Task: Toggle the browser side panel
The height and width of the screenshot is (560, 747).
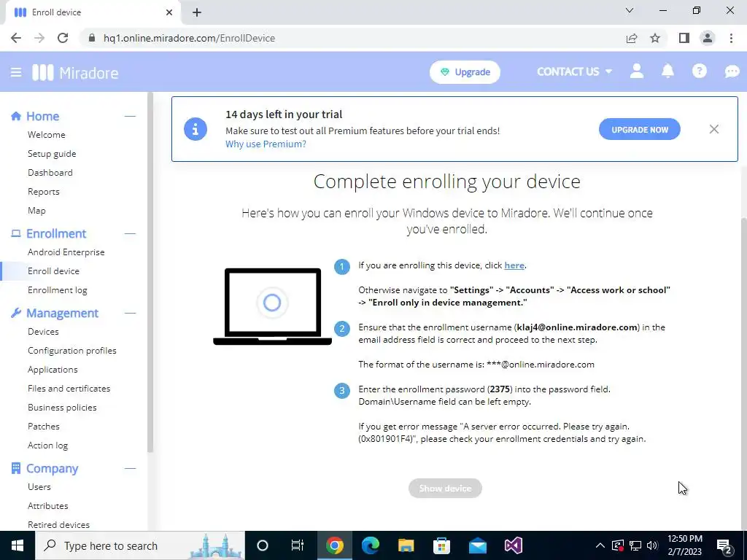Action: [684, 38]
